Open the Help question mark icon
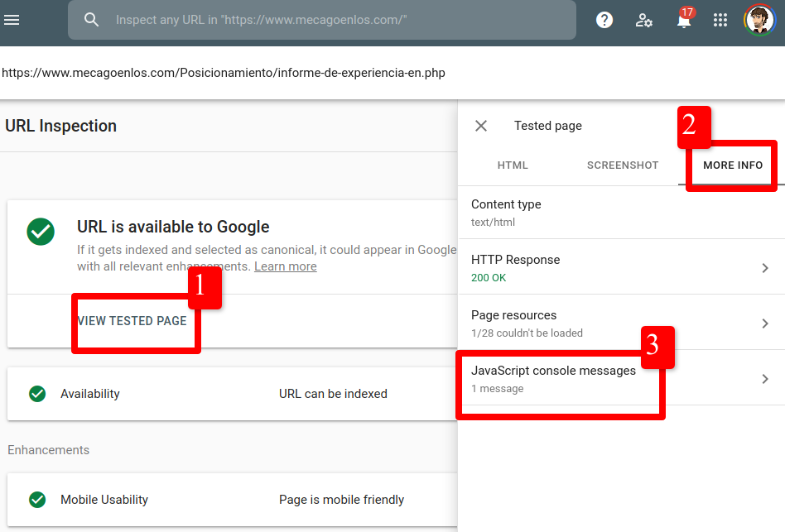Screen dimensions: 785x532 pos(604,20)
